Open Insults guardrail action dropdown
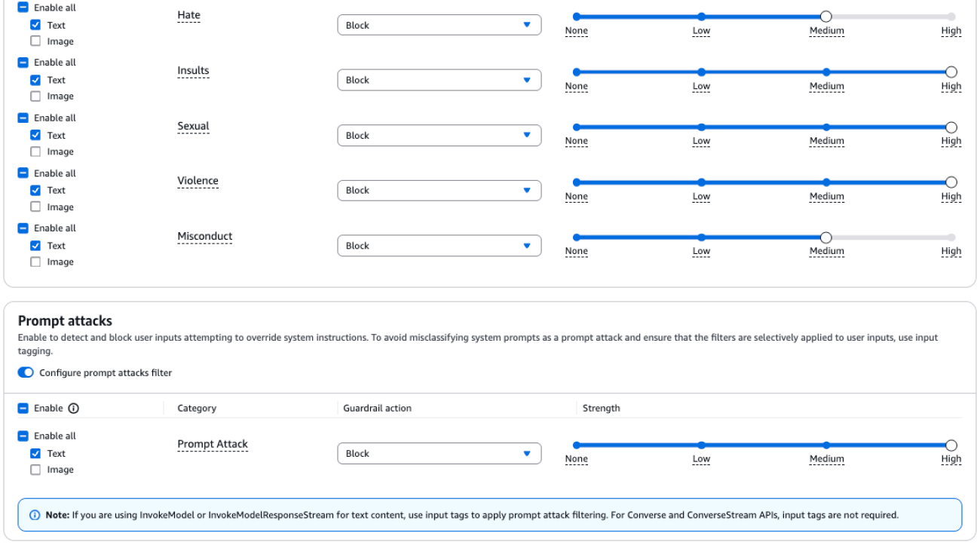Image resolution: width=980 pixels, height=551 pixels. pos(439,80)
